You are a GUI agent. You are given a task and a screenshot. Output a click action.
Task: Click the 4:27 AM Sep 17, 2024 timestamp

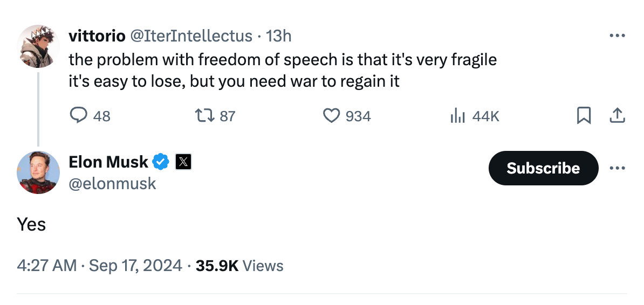click(99, 266)
